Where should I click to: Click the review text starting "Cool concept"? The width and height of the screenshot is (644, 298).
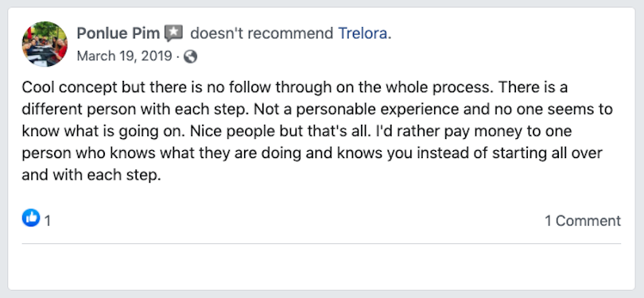click(x=317, y=131)
